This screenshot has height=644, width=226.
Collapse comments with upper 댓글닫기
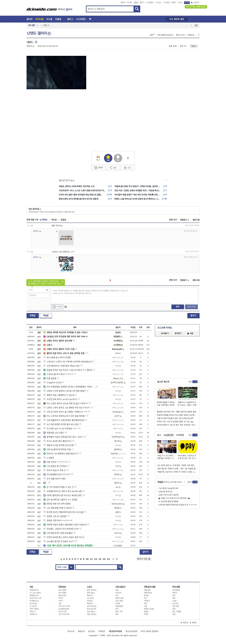click(185, 220)
